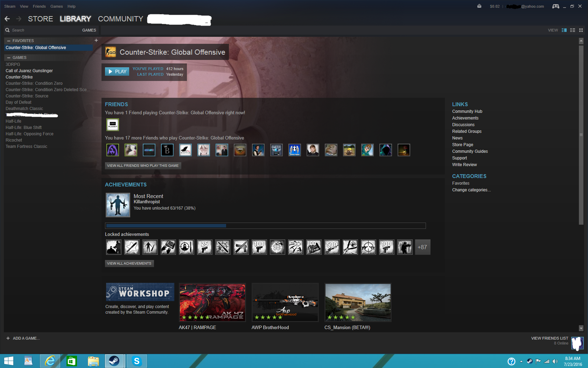Open the Friends menu

tap(39, 6)
